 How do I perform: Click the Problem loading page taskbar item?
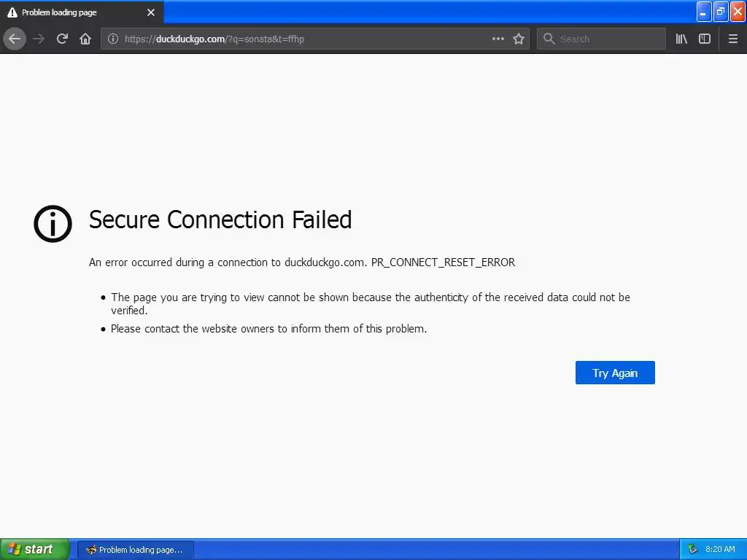(136, 549)
